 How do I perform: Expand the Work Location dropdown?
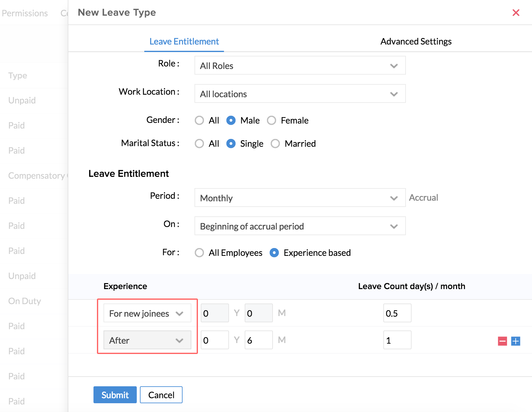300,94
